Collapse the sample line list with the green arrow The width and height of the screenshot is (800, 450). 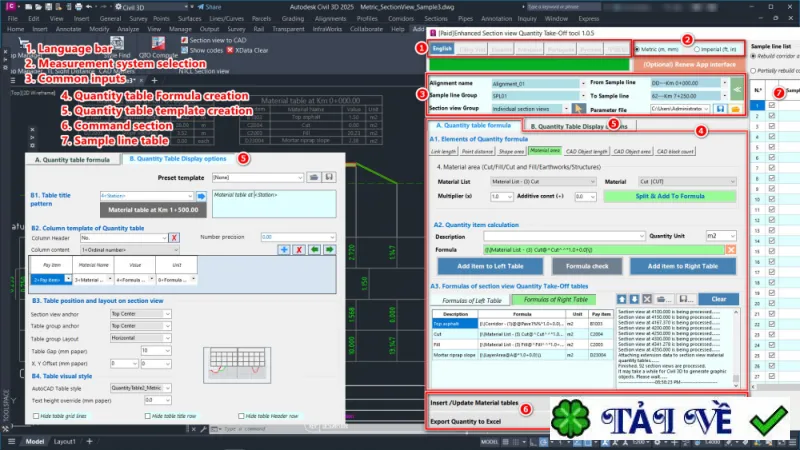(737, 89)
